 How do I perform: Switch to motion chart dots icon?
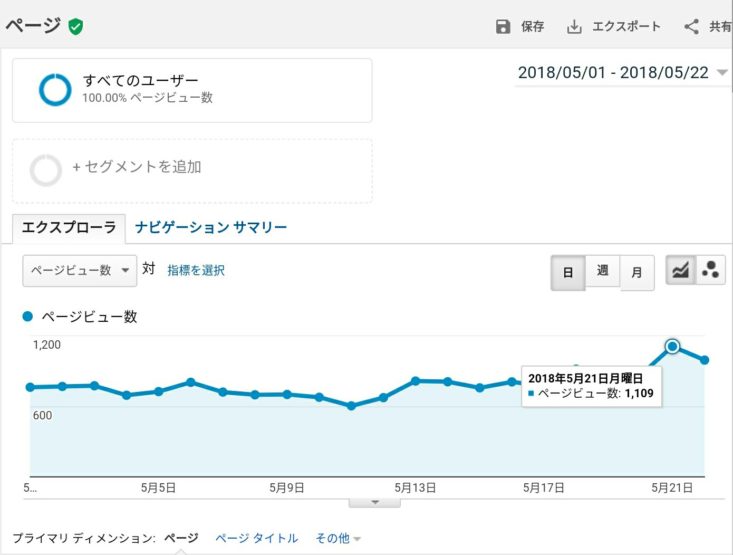click(711, 270)
